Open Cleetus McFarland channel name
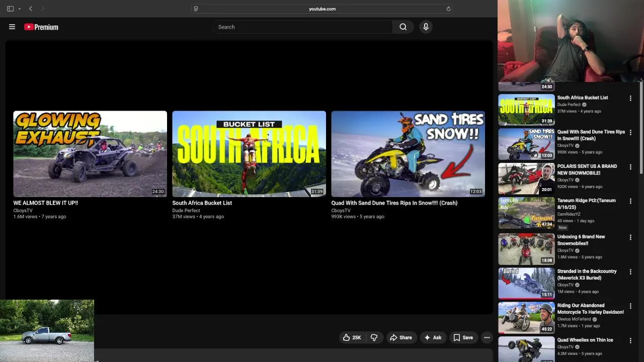This screenshot has width=644, height=362. click(574, 319)
